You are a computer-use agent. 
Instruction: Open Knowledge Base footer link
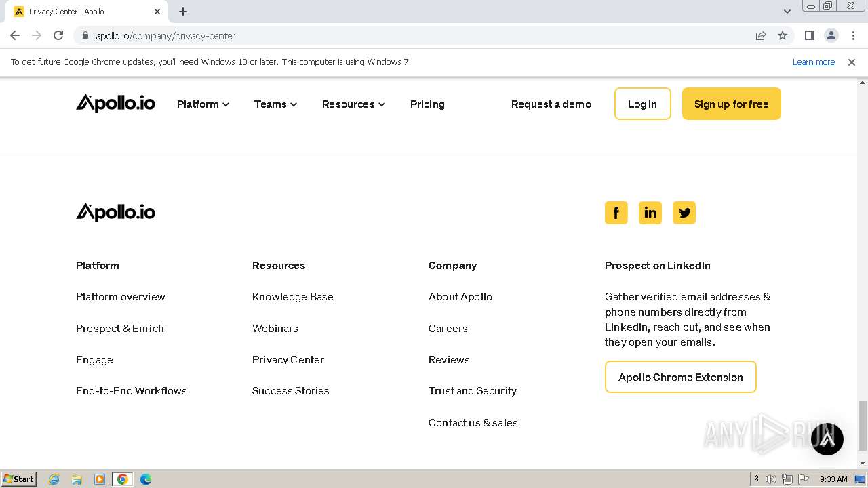(293, 297)
